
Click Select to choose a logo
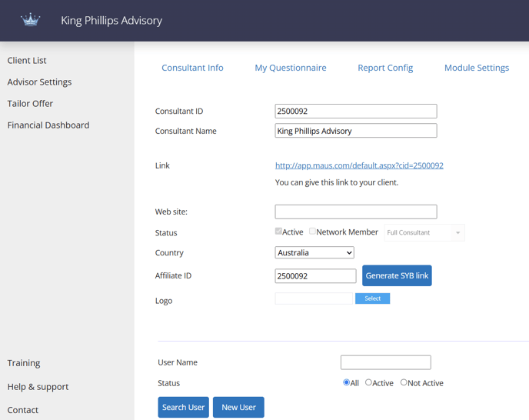coord(372,298)
